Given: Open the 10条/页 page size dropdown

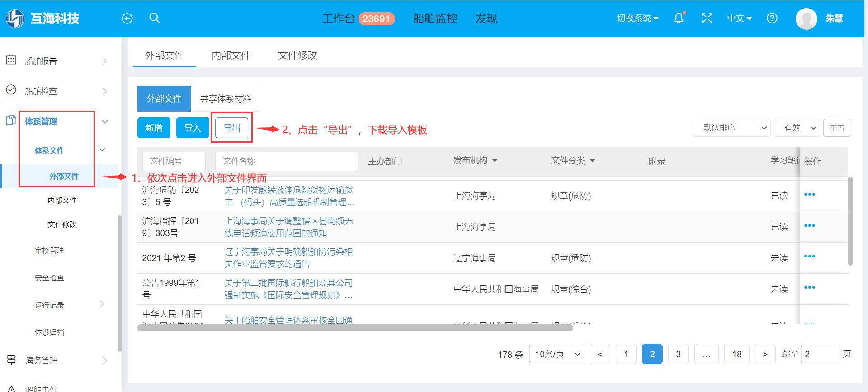Looking at the screenshot, I should (x=557, y=354).
